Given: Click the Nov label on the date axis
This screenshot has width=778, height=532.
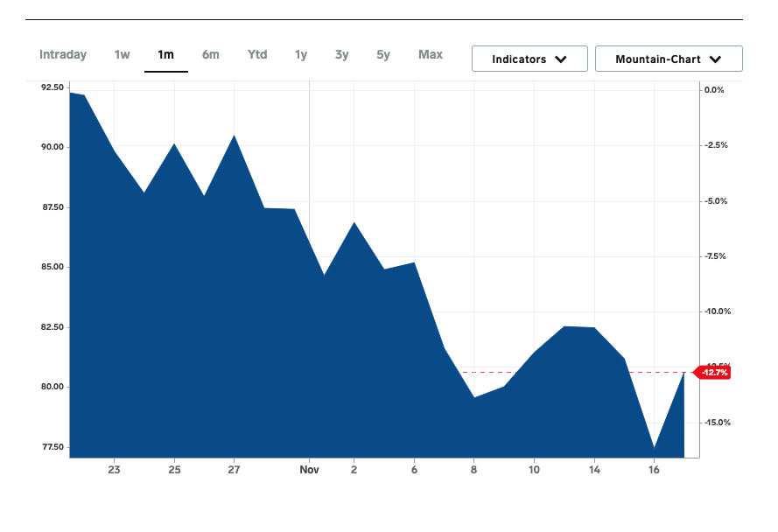Looking at the screenshot, I should click(311, 470).
